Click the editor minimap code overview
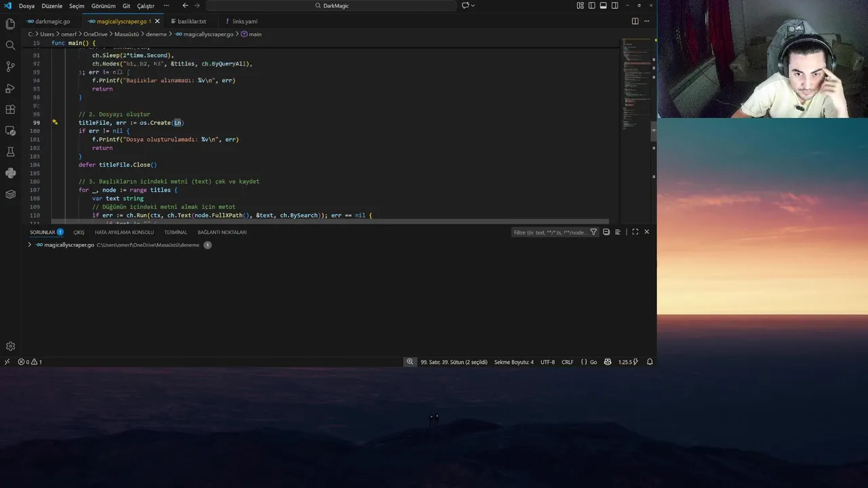The height and width of the screenshot is (488, 868). (x=635, y=85)
